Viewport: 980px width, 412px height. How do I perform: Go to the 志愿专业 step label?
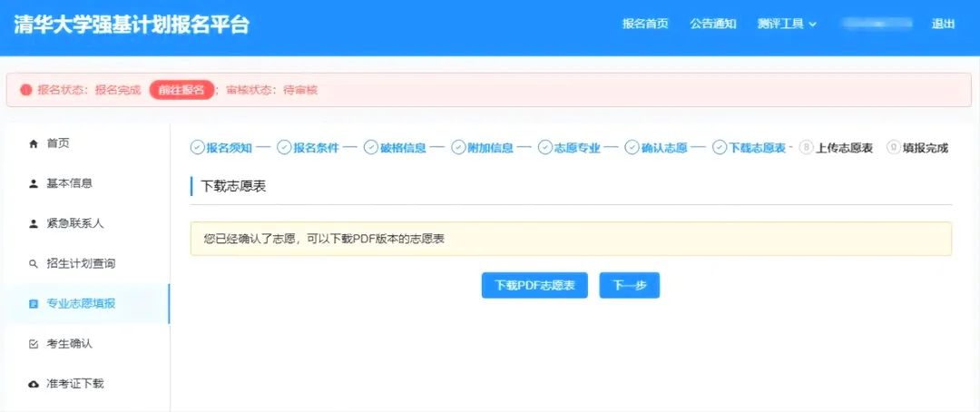coord(577,148)
